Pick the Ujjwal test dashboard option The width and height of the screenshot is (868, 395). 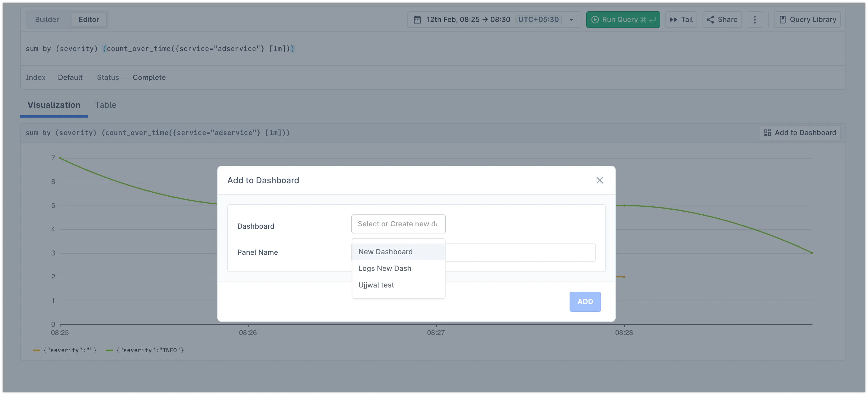376,285
